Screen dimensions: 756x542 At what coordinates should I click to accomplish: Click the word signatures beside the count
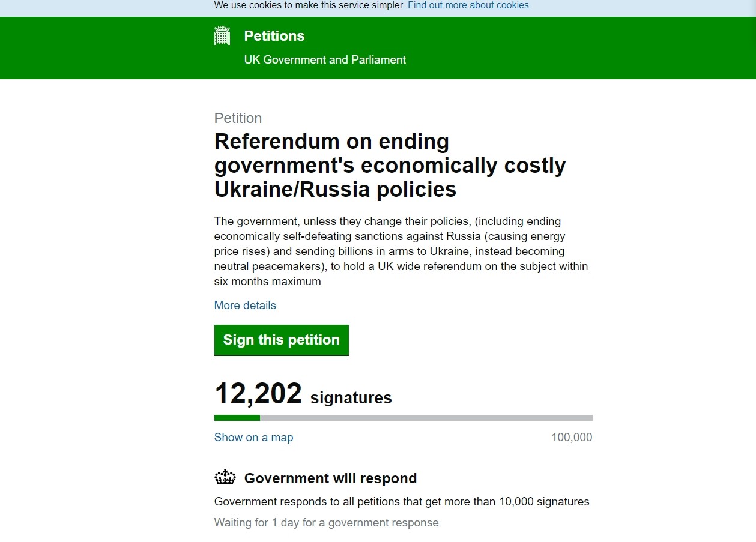coord(351,398)
